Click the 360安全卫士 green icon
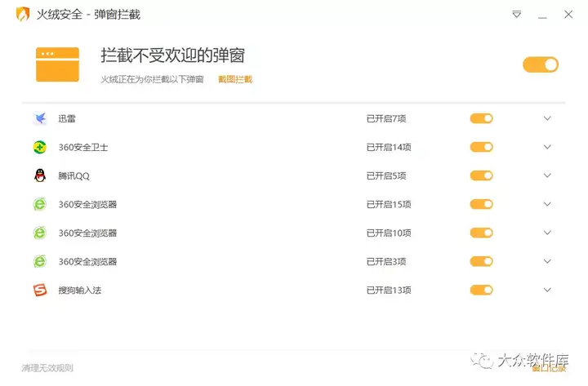This screenshot has width=588, height=386. click(40, 147)
